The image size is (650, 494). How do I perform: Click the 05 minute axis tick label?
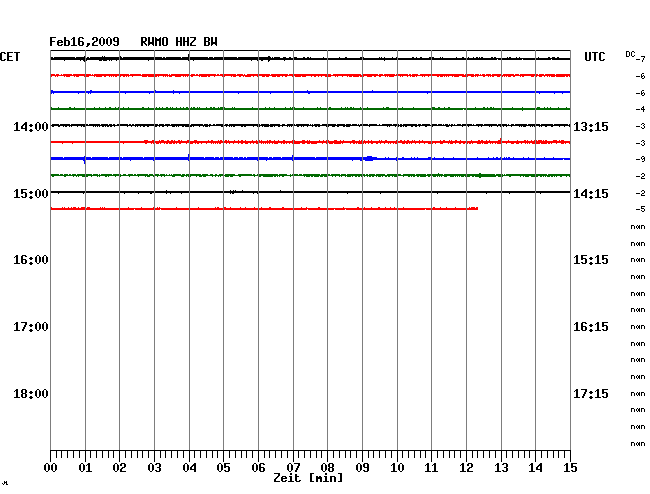coord(223,468)
